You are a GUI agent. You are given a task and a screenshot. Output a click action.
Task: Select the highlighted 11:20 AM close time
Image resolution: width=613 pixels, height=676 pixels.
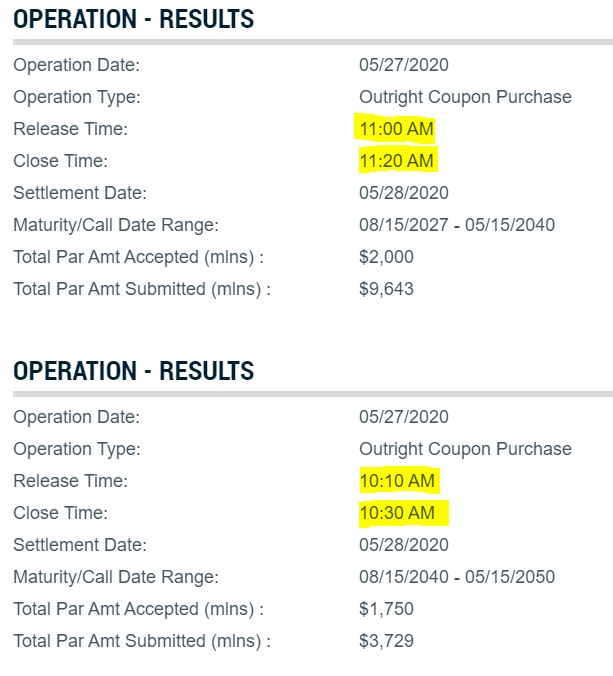pos(397,161)
